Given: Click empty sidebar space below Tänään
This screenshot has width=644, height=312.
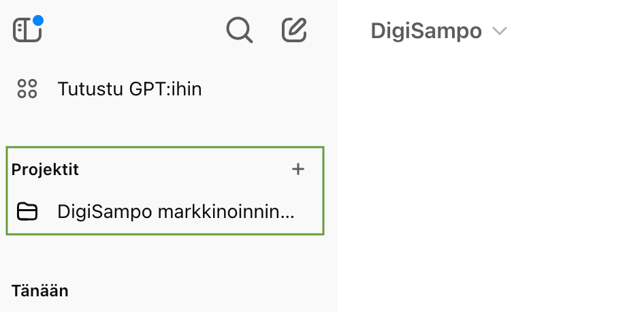Looking at the screenshot, I should pyautogui.click(x=170, y=305).
